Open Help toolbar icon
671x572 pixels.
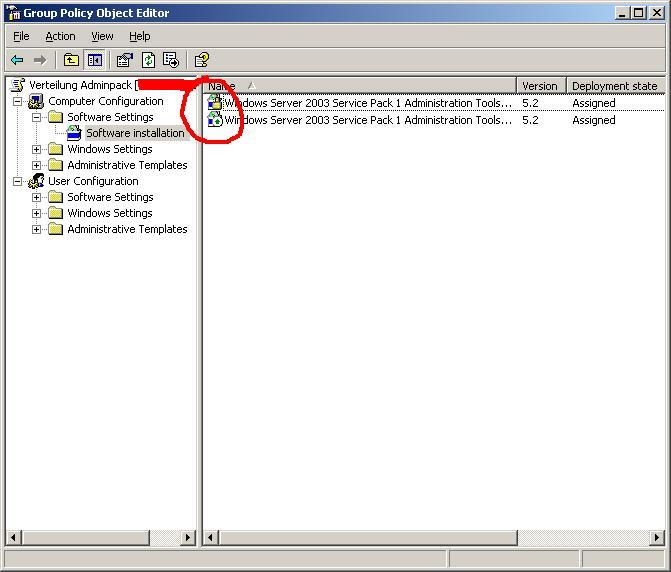(202, 60)
